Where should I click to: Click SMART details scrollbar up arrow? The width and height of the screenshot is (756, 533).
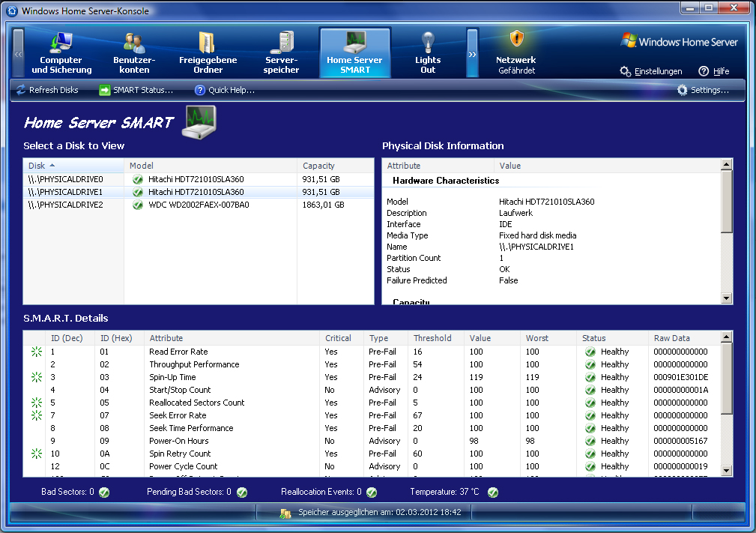tap(727, 337)
